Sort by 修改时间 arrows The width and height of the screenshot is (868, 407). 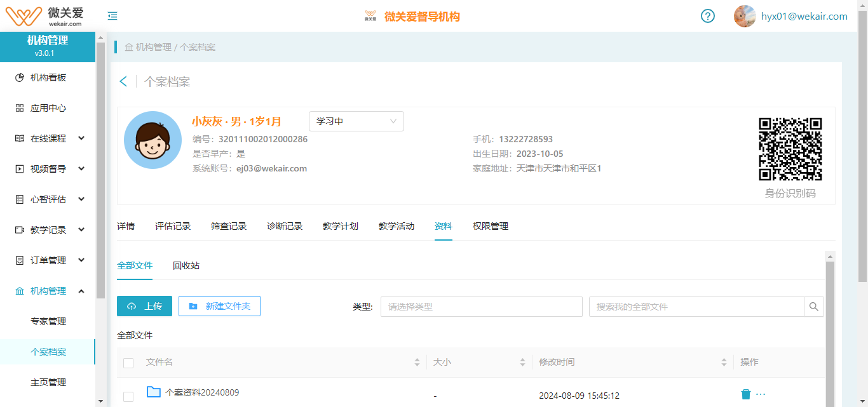724,362
